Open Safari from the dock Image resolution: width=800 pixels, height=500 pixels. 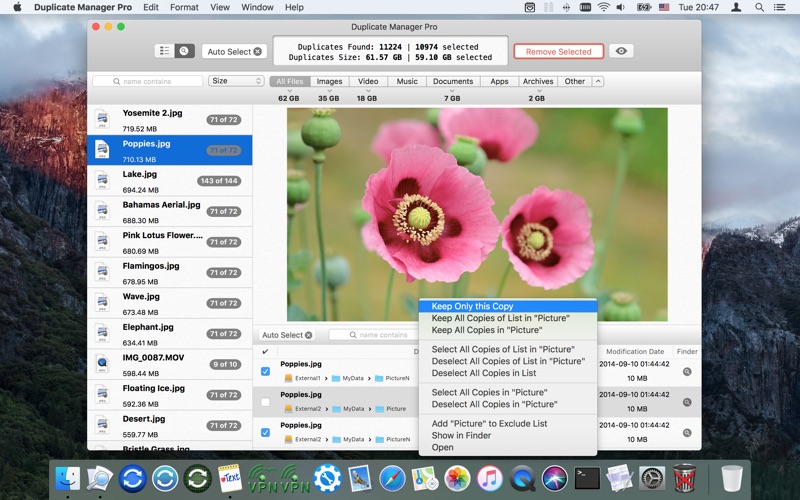click(392, 478)
